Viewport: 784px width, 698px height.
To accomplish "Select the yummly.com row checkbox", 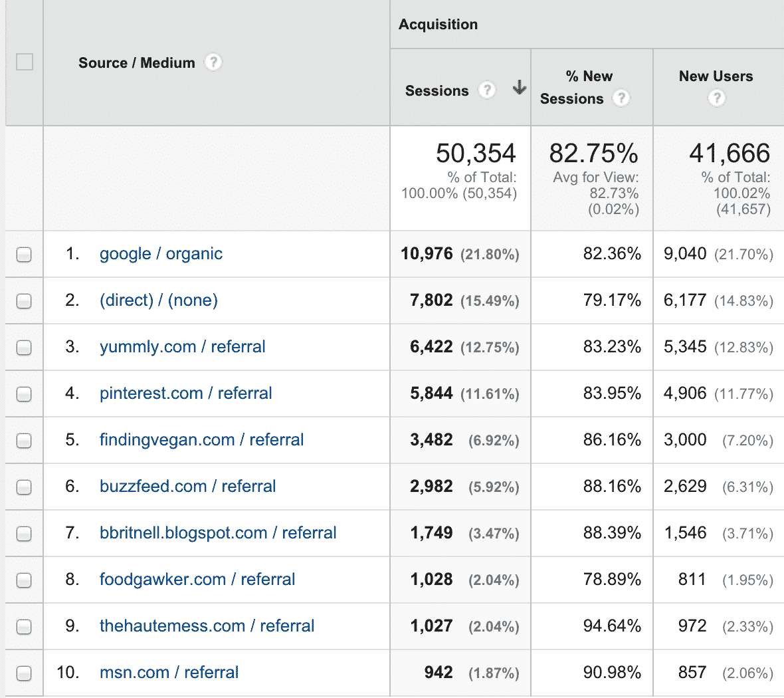I will (24, 348).
